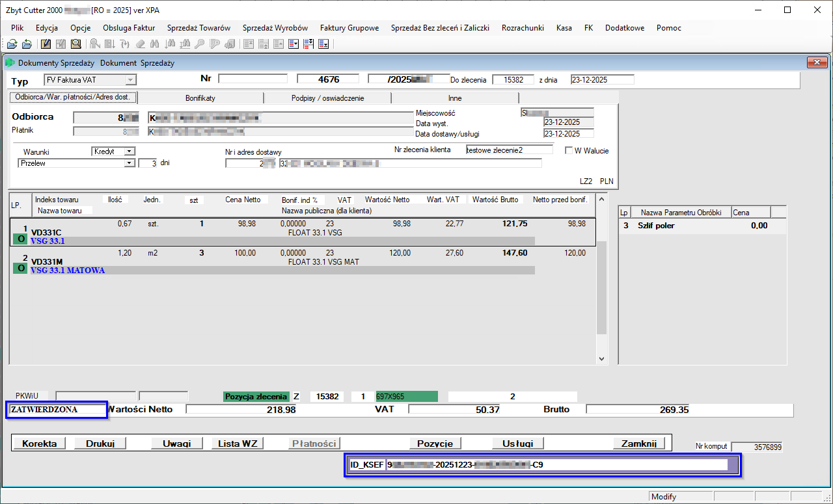Screen dimensions: 833x504
Task: Select the Szlif poler parameter row
Action: coord(702,226)
